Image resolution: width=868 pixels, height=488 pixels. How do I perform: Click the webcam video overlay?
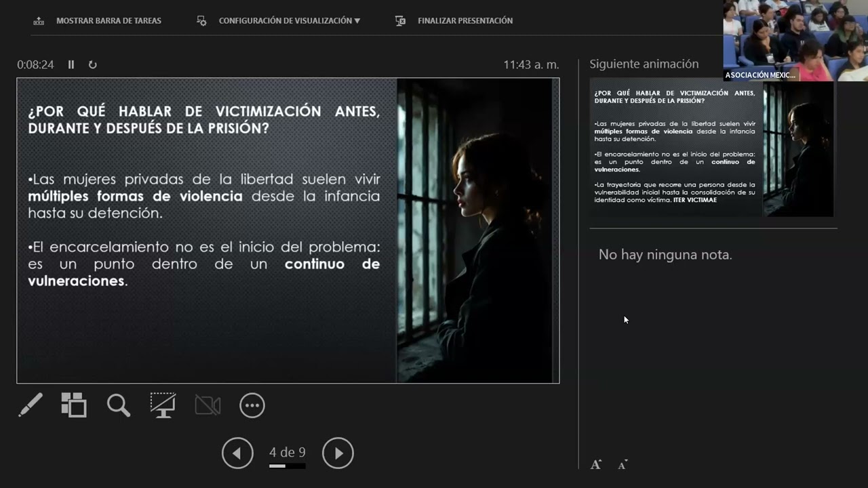[795, 41]
